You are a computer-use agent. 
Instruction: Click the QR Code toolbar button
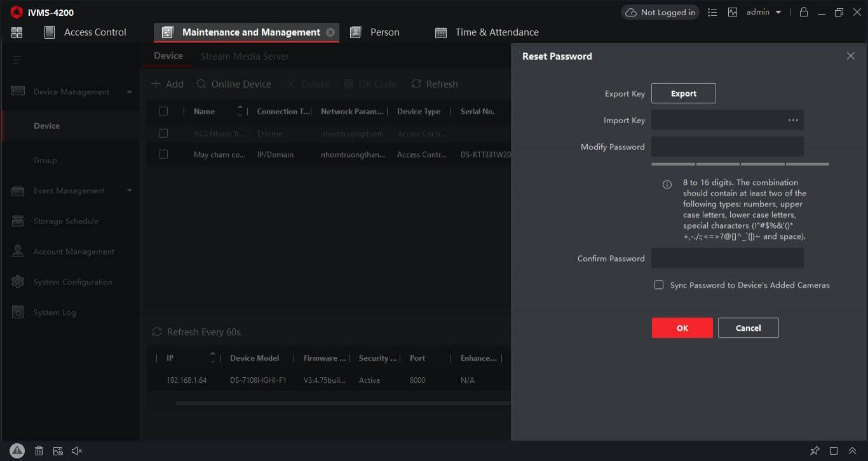click(370, 84)
